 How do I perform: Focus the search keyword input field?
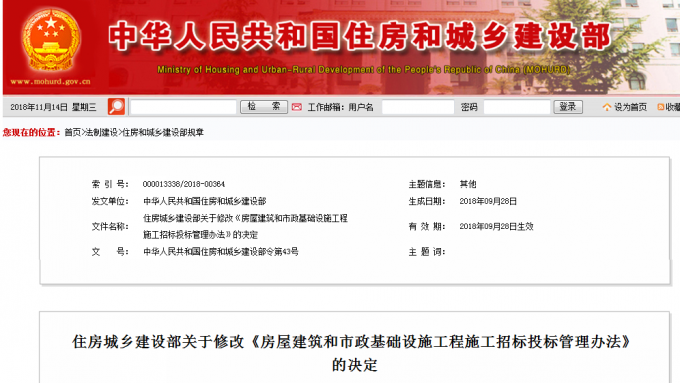pyautogui.click(x=183, y=107)
